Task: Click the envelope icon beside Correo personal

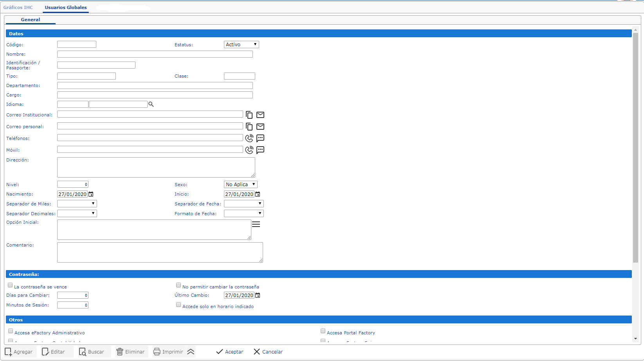Action: tap(260, 127)
